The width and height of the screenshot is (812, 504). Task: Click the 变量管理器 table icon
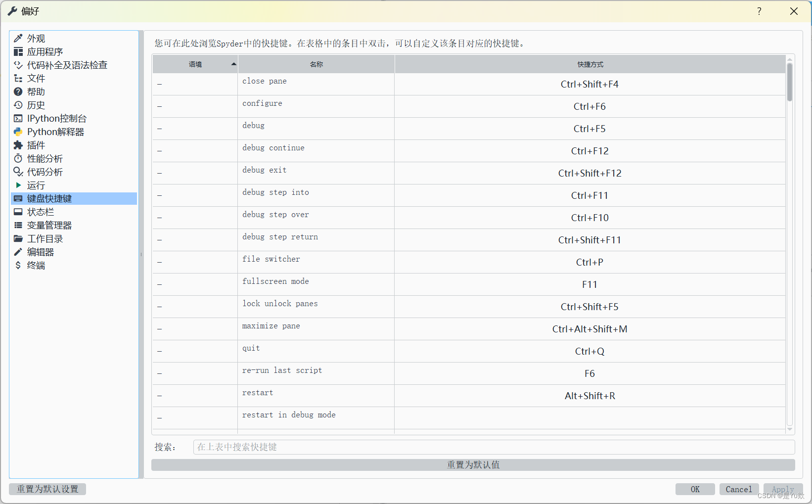click(x=18, y=225)
